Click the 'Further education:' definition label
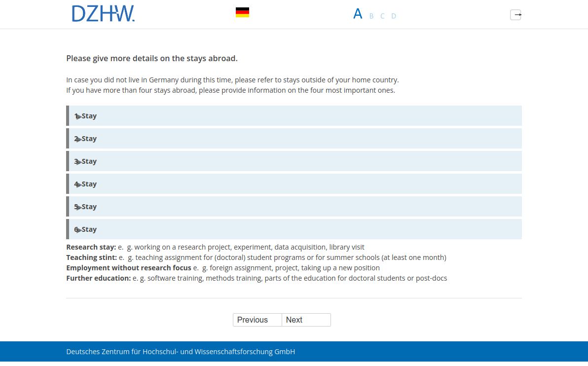The width and height of the screenshot is (588, 366). pyautogui.click(x=99, y=278)
